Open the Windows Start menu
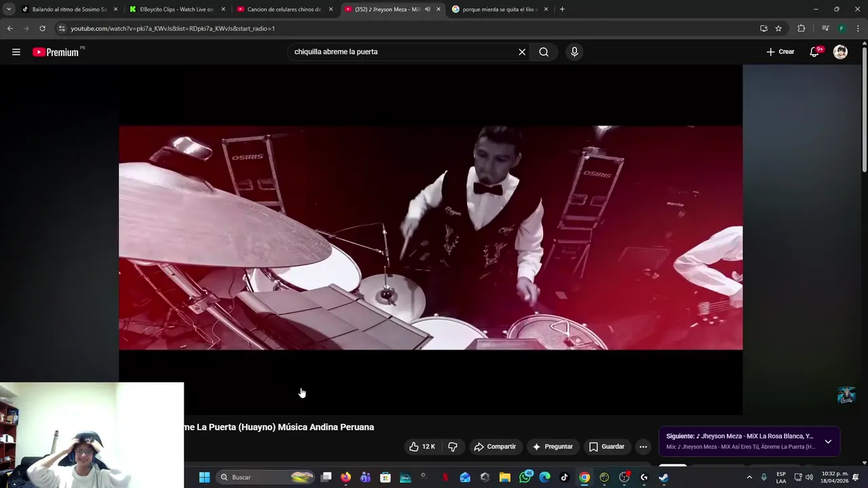 (x=204, y=477)
